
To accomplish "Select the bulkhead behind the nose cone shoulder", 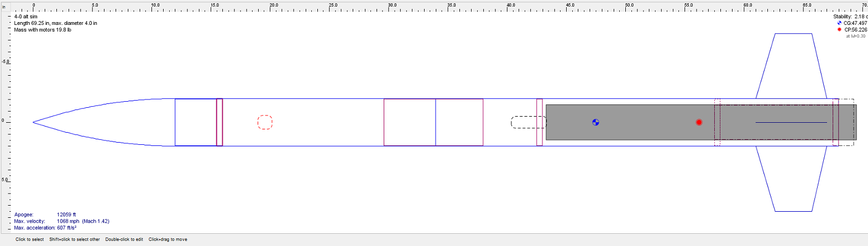I will (x=219, y=122).
